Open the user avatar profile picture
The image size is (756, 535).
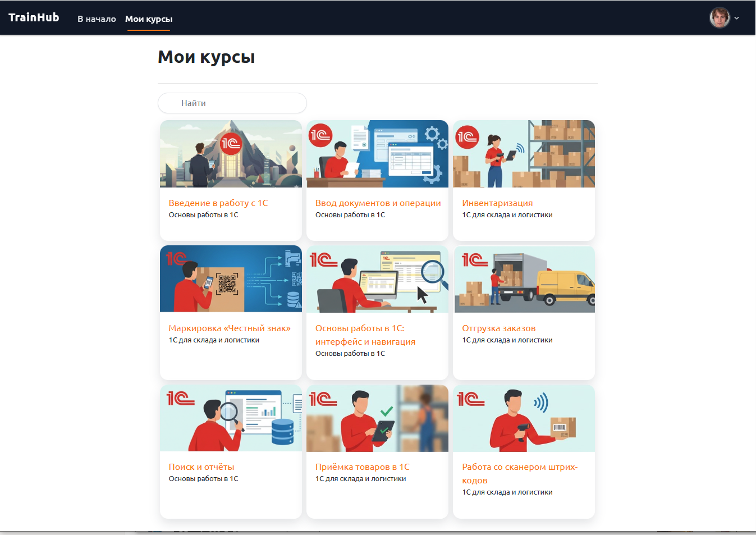click(x=719, y=18)
